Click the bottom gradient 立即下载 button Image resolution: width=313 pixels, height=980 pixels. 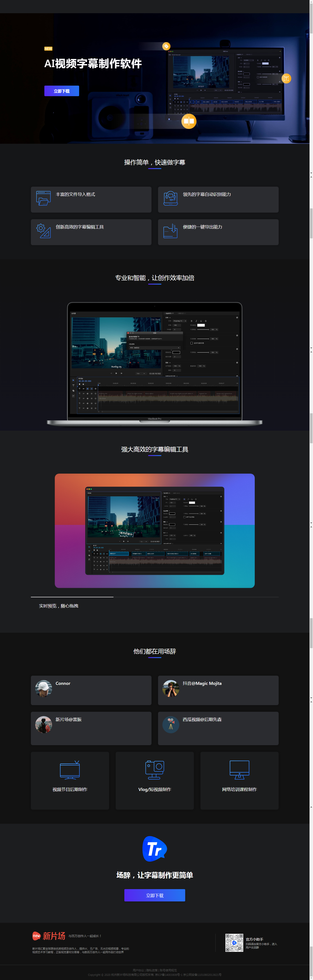pyautogui.click(x=155, y=895)
